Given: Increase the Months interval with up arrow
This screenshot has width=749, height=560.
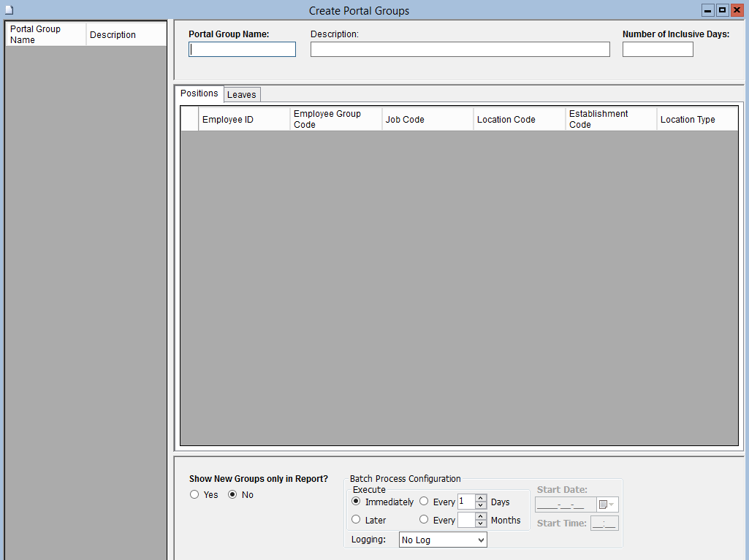Looking at the screenshot, I should (x=481, y=516).
